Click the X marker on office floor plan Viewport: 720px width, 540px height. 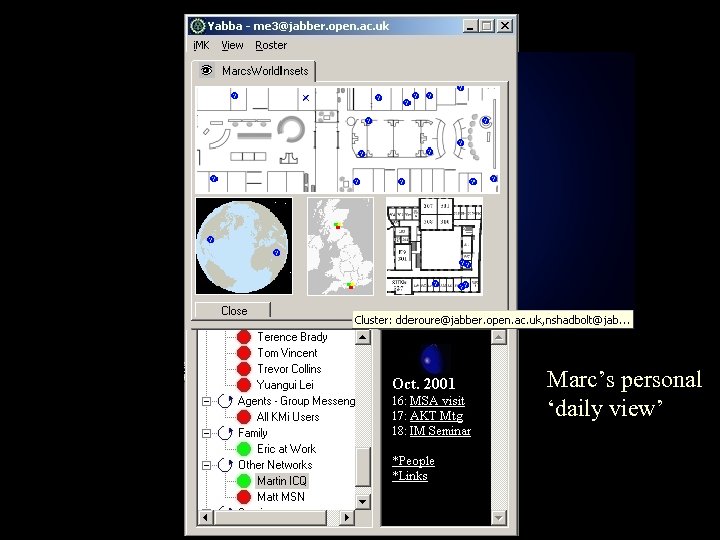pyautogui.click(x=306, y=98)
